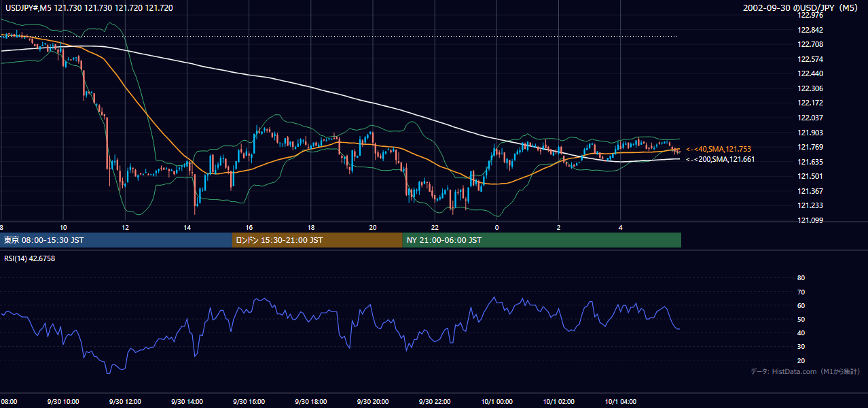Click hour label 10 under price chart

point(63,227)
